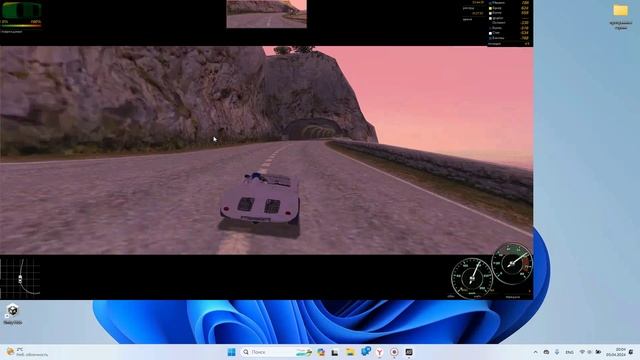This screenshot has width=640, height=360.
Task: Open the volume tray icon
Action: tap(590, 352)
